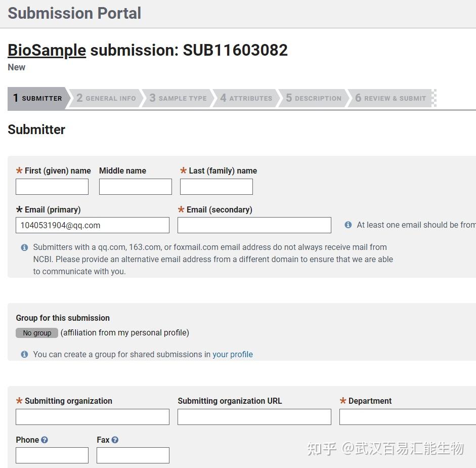476x468 pixels.
Task: Click the 'No group' affiliation button
Action: (36, 333)
